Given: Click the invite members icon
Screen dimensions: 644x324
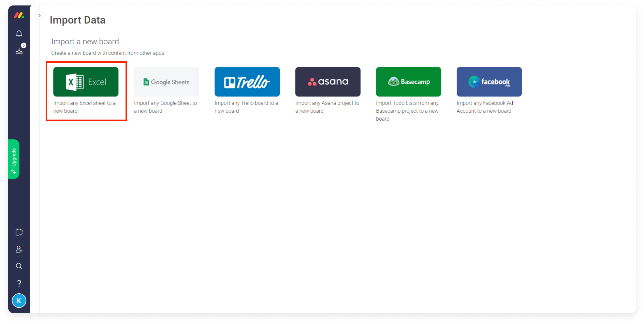Looking at the screenshot, I should coord(19,249).
